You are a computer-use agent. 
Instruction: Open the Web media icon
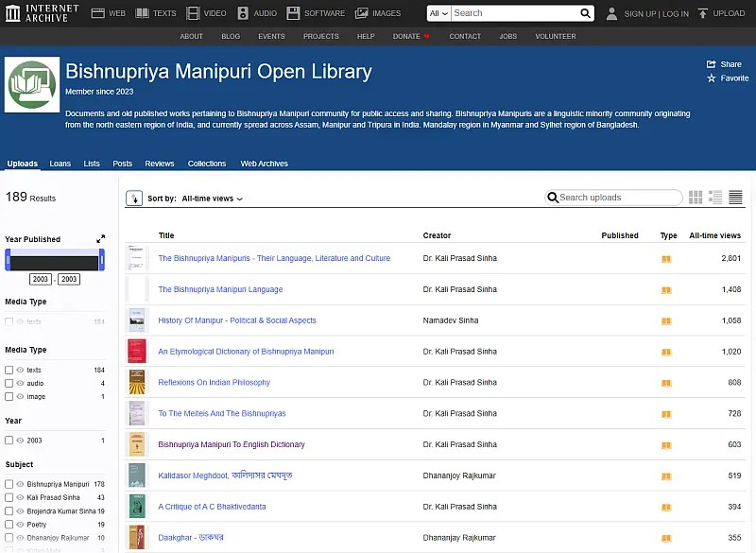98,13
